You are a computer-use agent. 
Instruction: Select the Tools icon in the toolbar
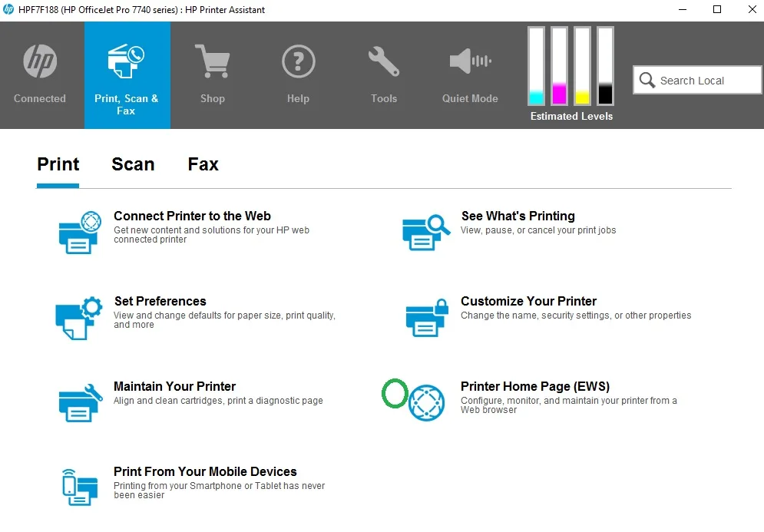click(383, 60)
